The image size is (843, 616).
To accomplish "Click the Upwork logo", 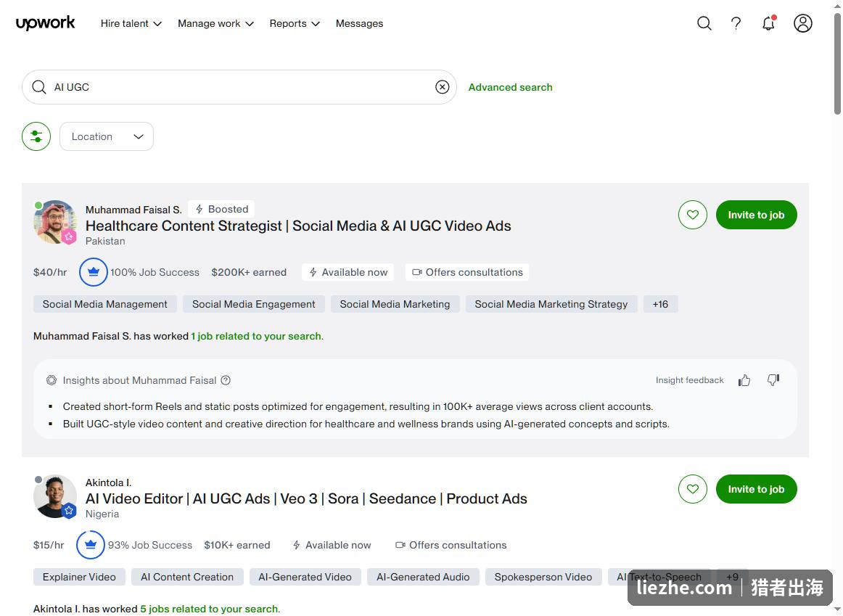I will click(x=45, y=23).
